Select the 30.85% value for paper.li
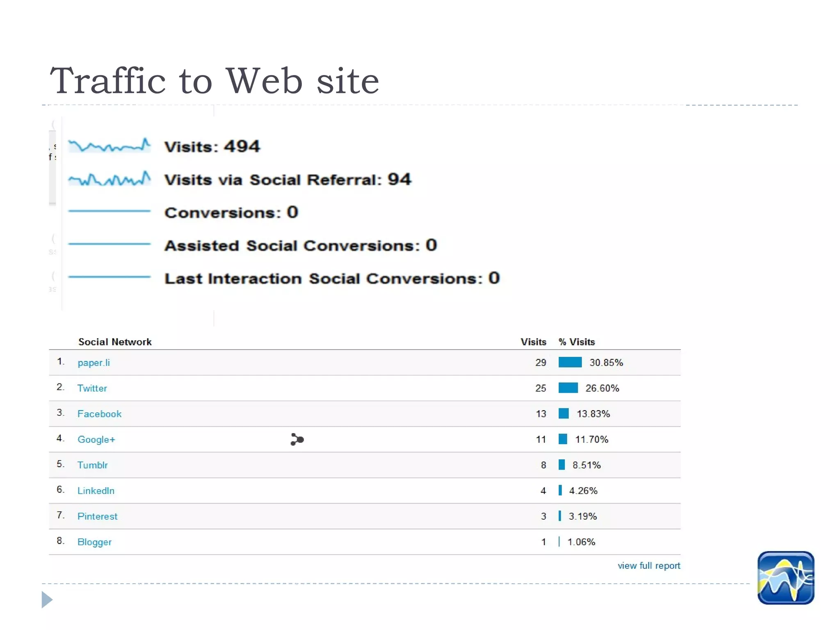The width and height of the screenshot is (840, 630). click(606, 363)
